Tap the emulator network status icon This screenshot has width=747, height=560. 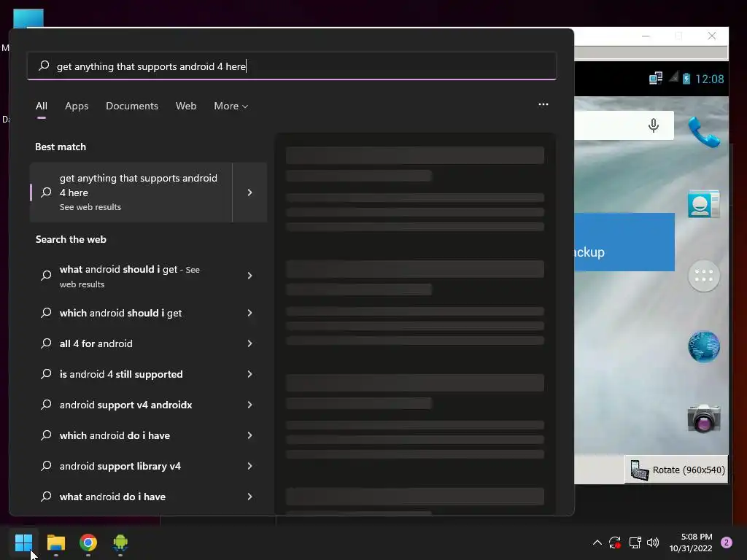[656, 78]
